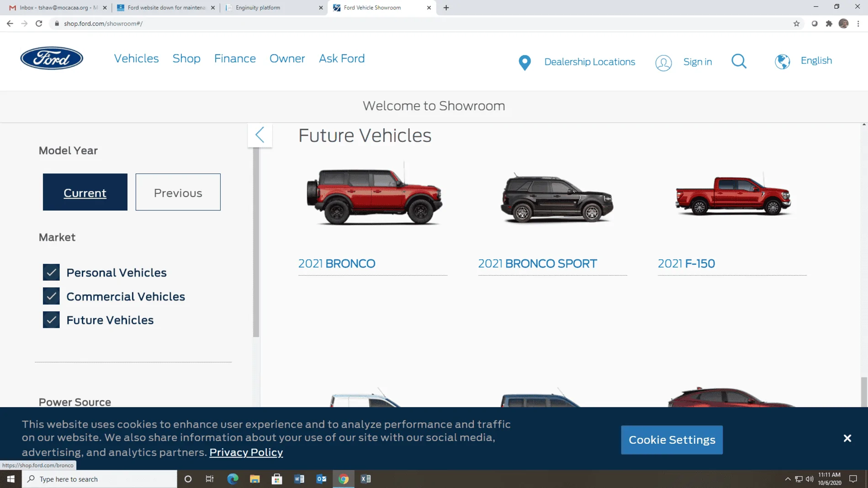Click the volume speaker tray icon
Image resolution: width=868 pixels, height=488 pixels.
[x=810, y=479]
